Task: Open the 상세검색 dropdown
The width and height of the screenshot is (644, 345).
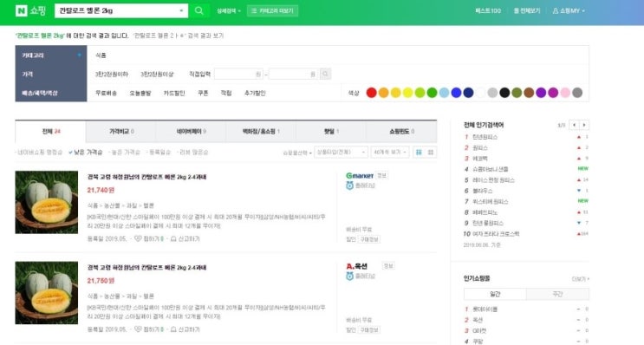Action: (228, 11)
